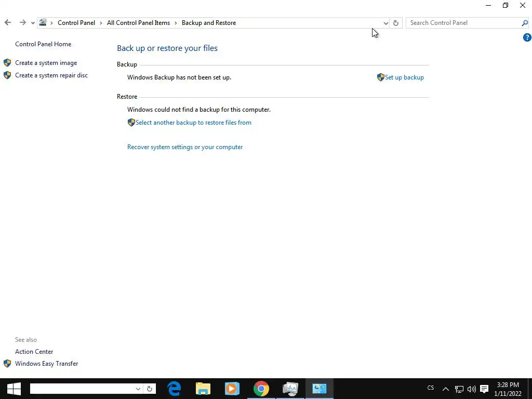
Task: Launch Microsoft Edge from taskbar
Action: pos(174,389)
